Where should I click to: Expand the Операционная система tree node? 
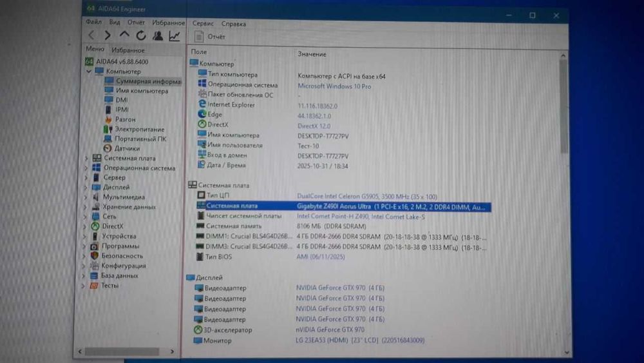(86, 168)
